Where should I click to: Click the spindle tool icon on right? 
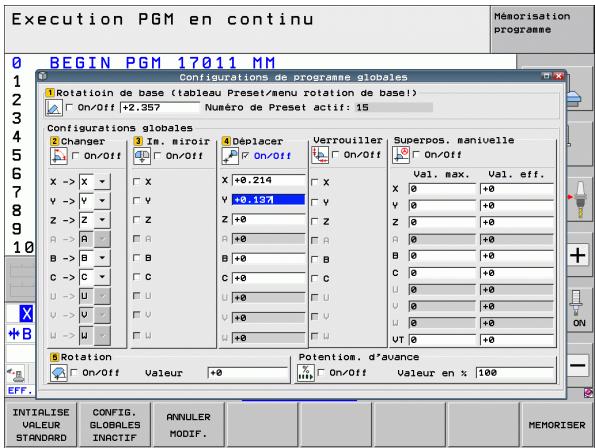579,200
